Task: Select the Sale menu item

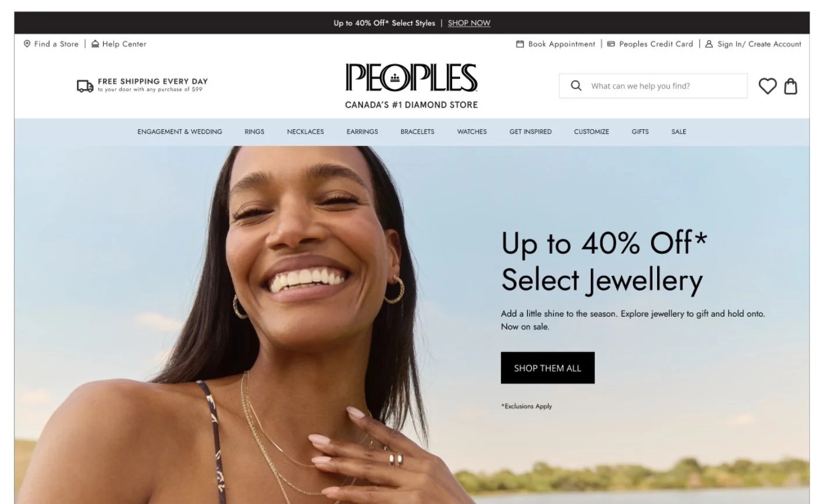Action: [x=679, y=132]
